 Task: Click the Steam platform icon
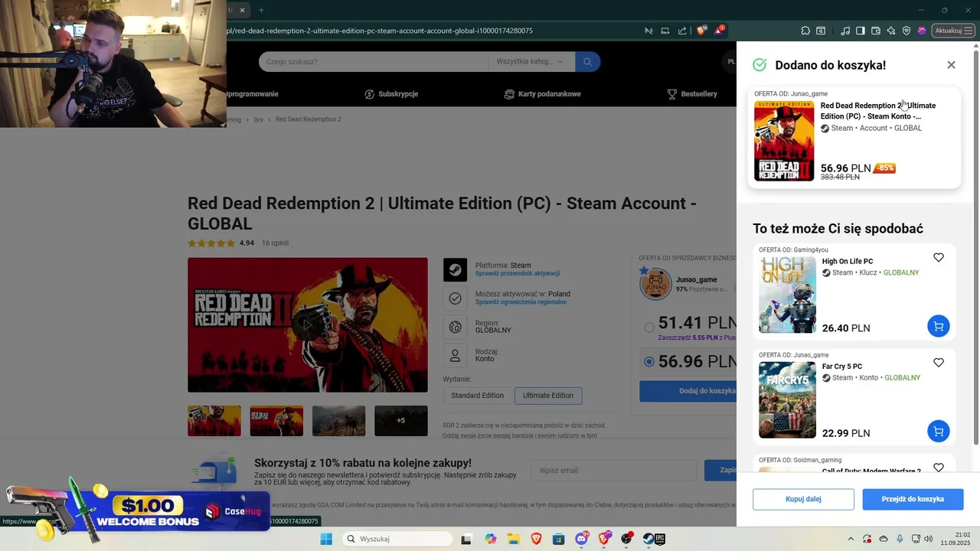[455, 270]
